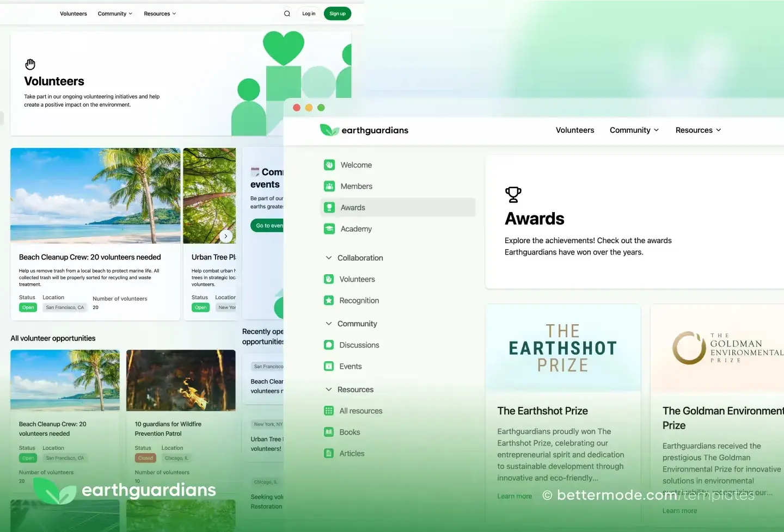Open search in the back Volunteers window
The image size is (784, 532).
click(x=287, y=14)
